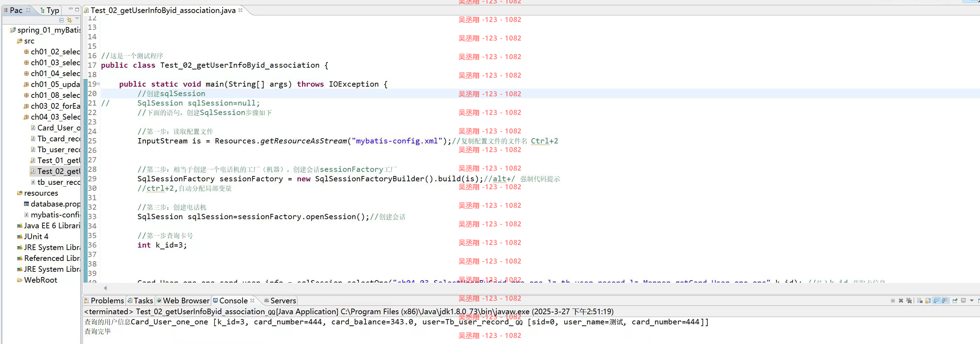The image size is (980, 344).
Task: Place the cursor on the 'int k_id=3;' line
Action: point(162,245)
